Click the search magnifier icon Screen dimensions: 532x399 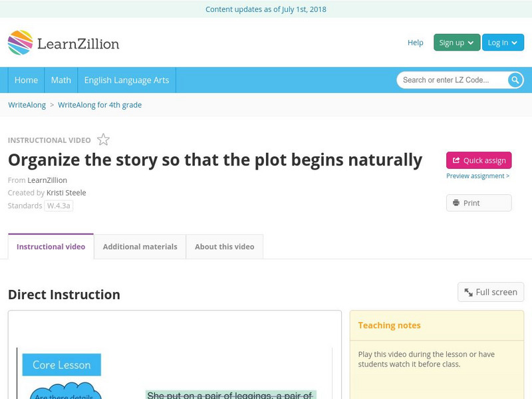[515, 80]
